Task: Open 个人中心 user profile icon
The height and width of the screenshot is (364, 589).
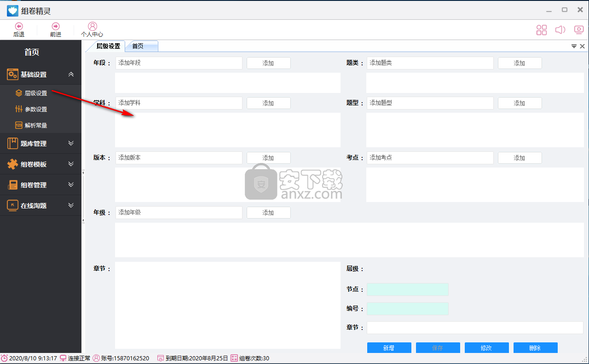Action: point(92,26)
